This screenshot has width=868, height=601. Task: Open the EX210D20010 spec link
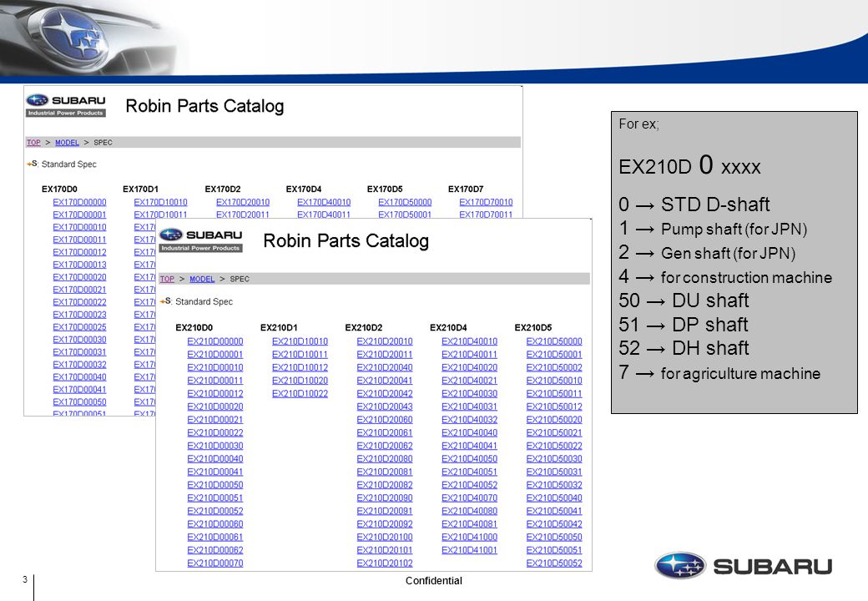(x=385, y=341)
